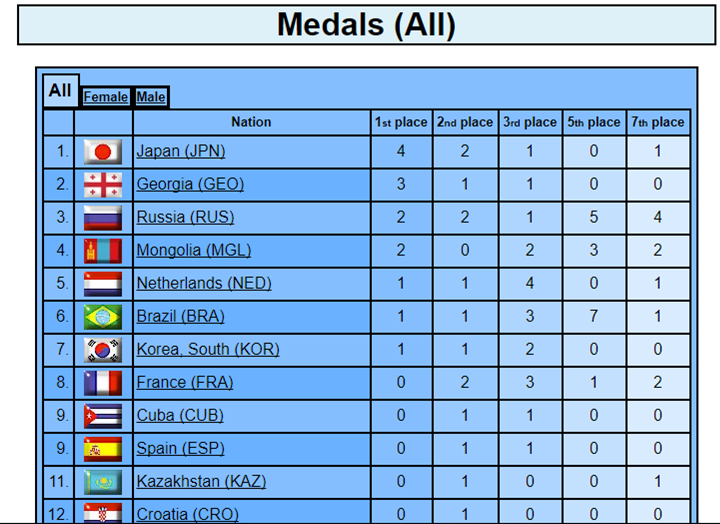
Task: Click the Mongolia flag icon
Action: click(x=103, y=251)
